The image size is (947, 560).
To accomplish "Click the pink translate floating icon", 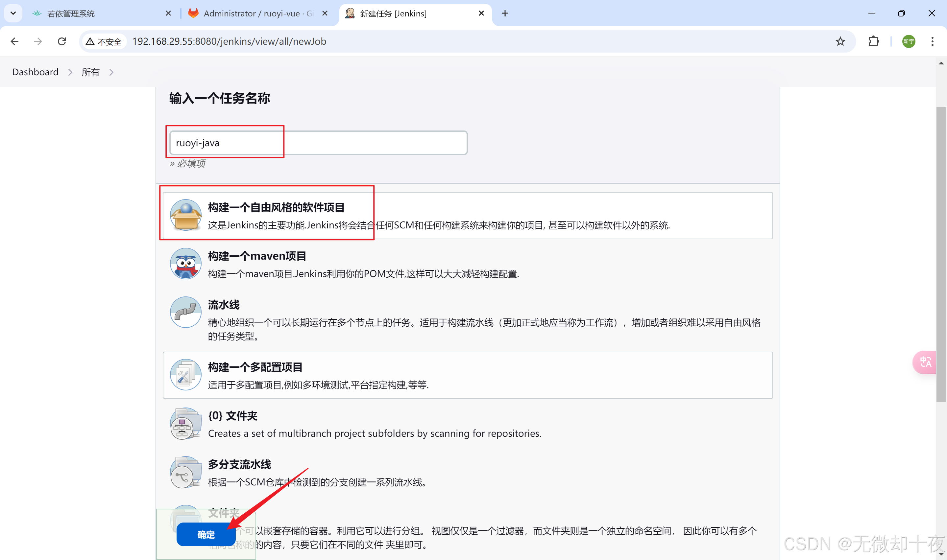I will pos(925,362).
